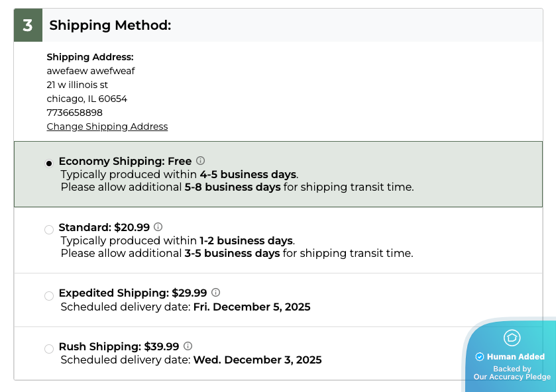Open the Standard shipping info tooltip
Image resolution: width=556 pixels, height=392 pixels.
point(158,226)
